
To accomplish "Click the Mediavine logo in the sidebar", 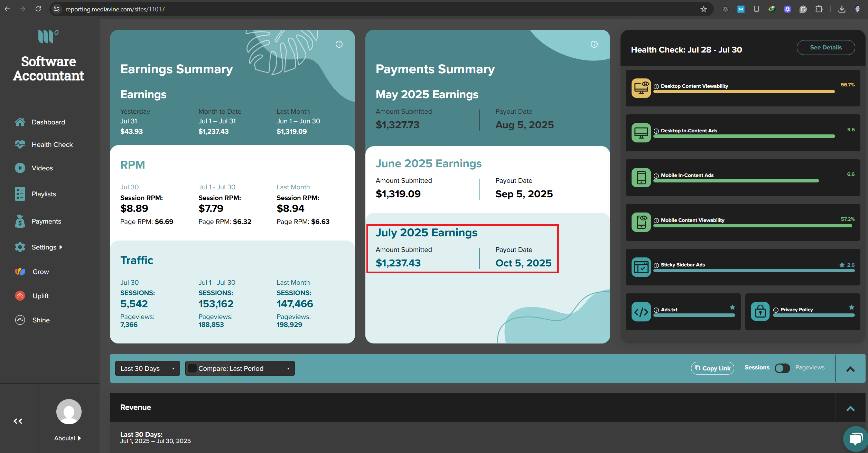I will point(48,36).
